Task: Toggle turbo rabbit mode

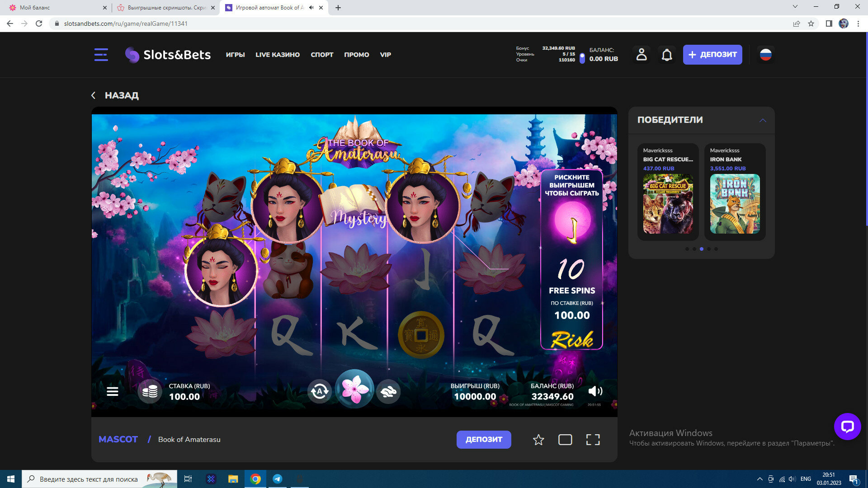Action: (x=388, y=391)
